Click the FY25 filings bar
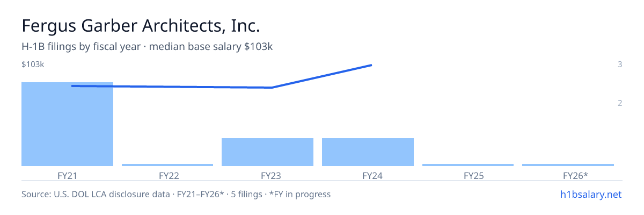 tap(468, 164)
